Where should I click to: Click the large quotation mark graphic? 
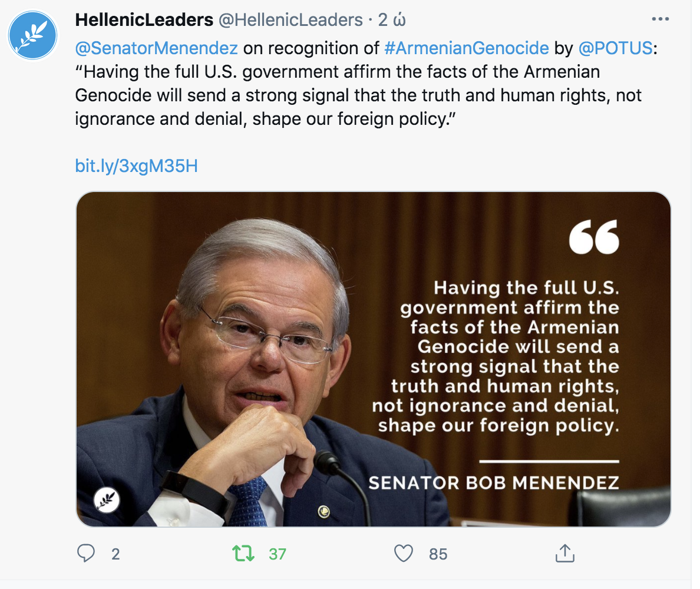594,237
